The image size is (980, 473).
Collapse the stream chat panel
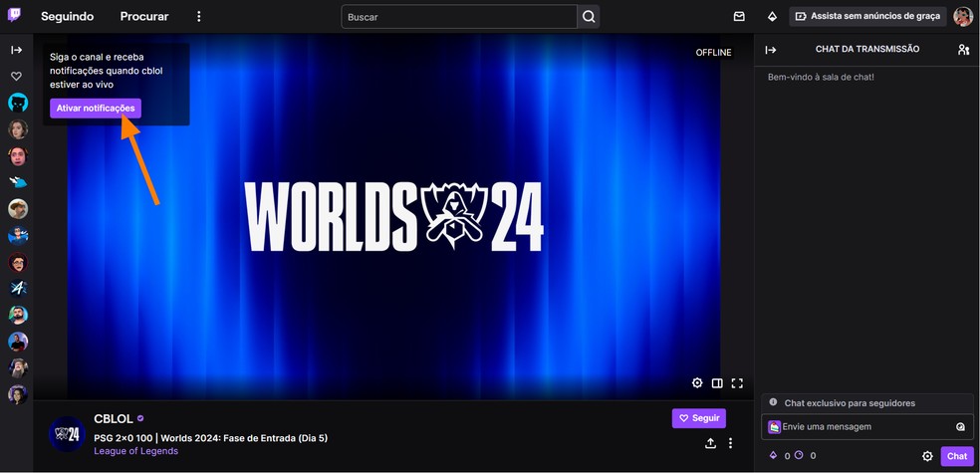771,50
